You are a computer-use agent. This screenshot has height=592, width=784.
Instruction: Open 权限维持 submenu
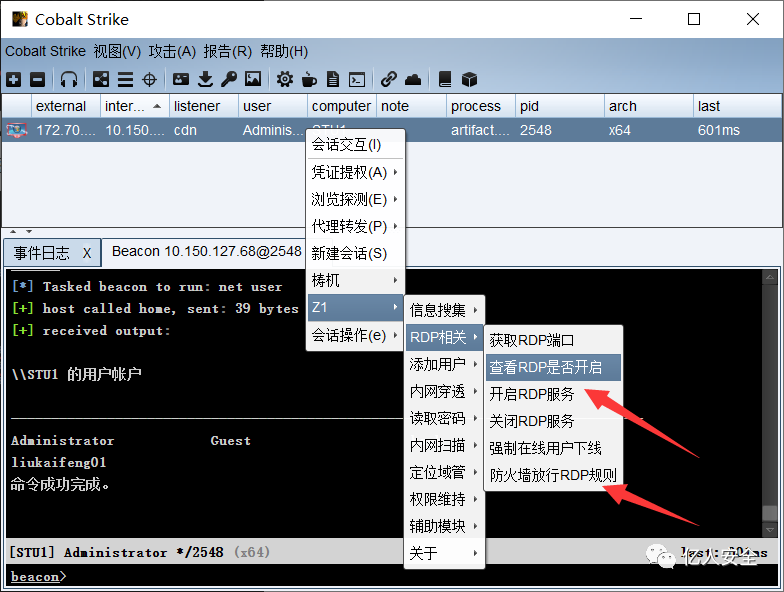[x=444, y=499]
